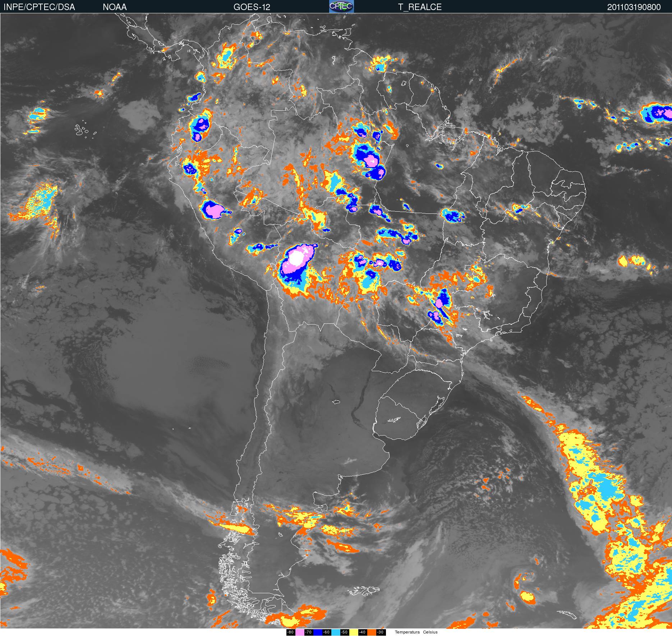Select the orange legend color swatch

372,632
